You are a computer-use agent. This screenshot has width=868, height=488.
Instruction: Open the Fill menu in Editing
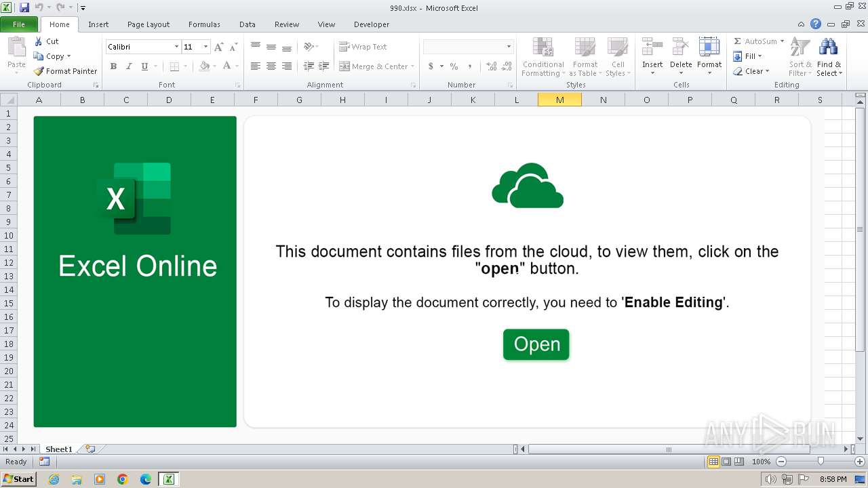coord(747,56)
